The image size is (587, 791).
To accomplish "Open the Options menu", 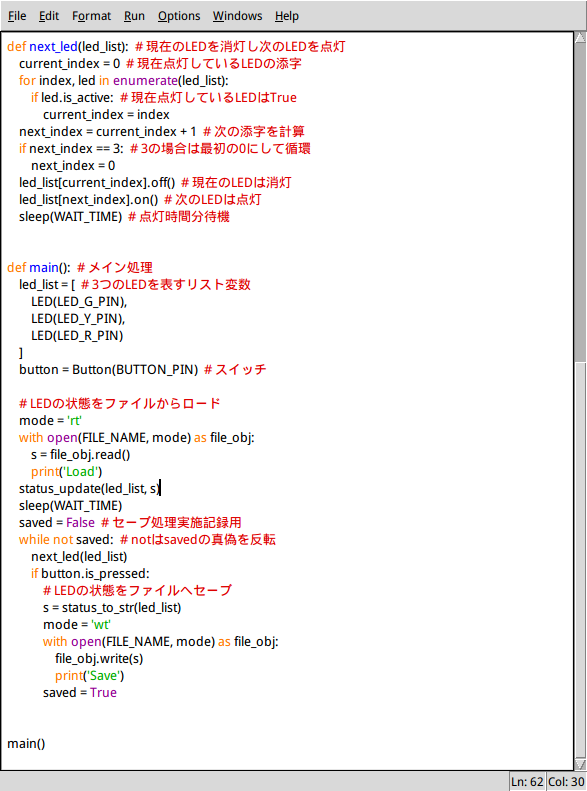I will coord(179,16).
